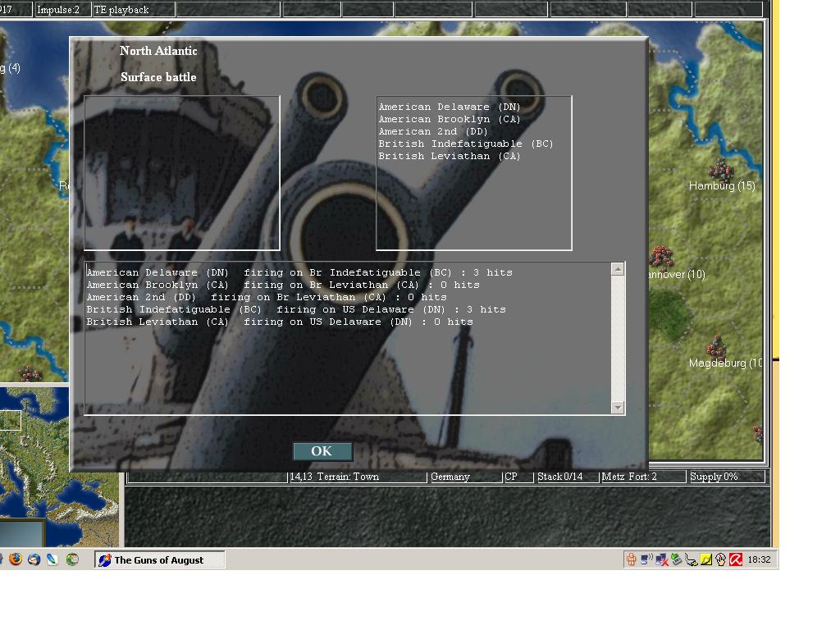Image resolution: width=840 pixels, height=630 pixels.
Task: Click the 'TE playback' status in top bar
Action: (x=134, y=10)
